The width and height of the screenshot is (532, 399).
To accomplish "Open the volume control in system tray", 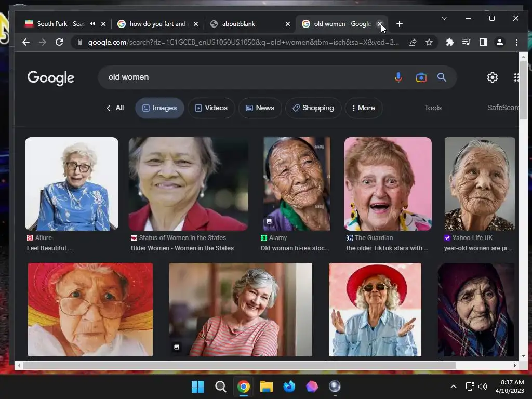I will click(483, 387).
